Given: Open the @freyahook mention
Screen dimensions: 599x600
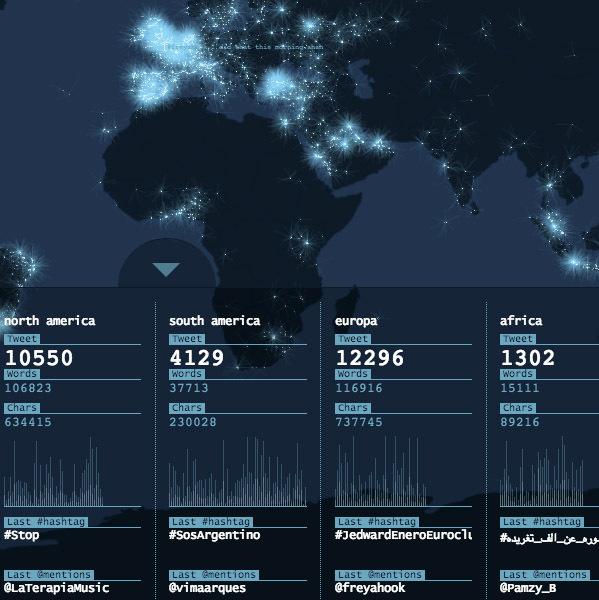Looking at the screenshot, I should coord(370,588).
